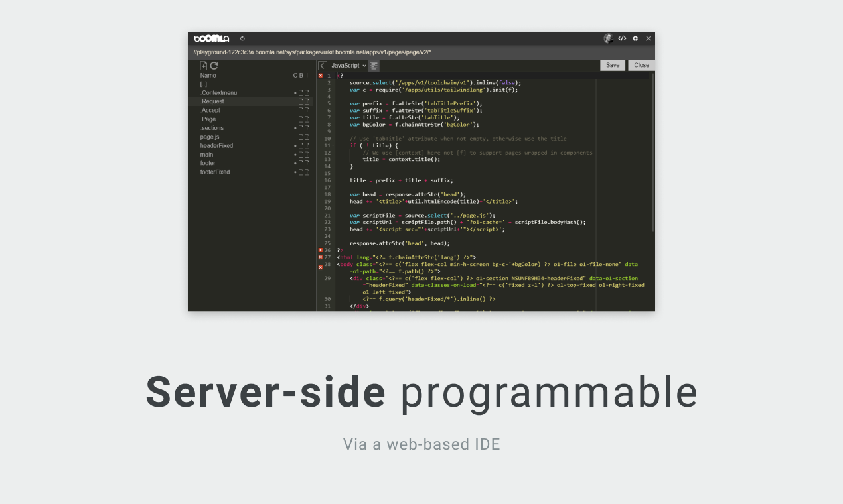
Task: Click the error marker on line 1
Action: coord(321,76)
